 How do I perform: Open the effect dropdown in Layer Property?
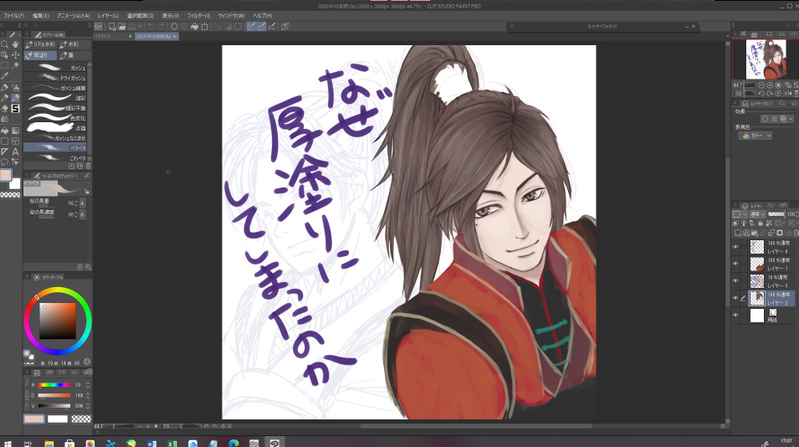(790, 119)
